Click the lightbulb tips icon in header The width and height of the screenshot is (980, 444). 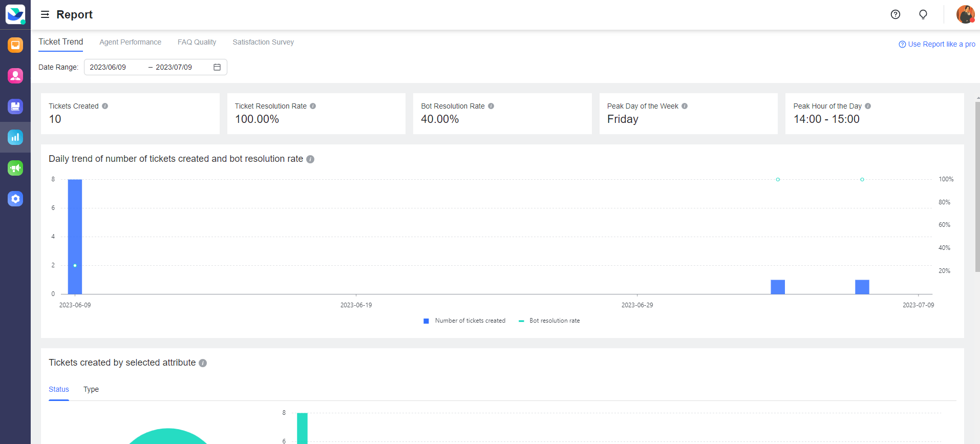923,14
